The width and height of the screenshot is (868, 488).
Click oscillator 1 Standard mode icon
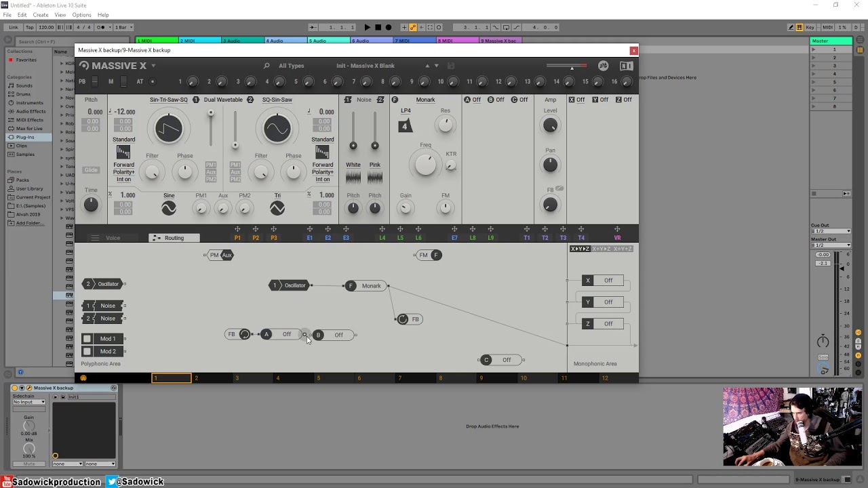click(123, 152)
